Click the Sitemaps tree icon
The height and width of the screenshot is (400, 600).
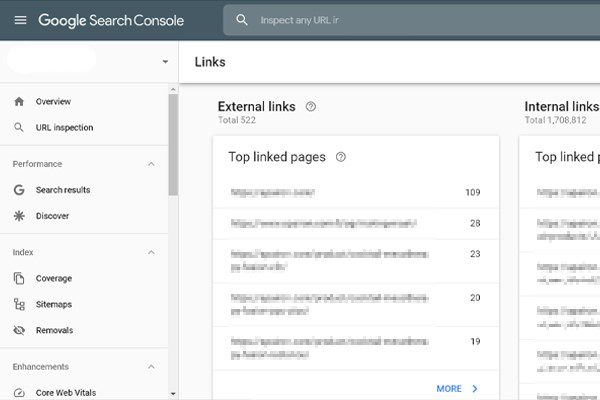tap(19, 304)
